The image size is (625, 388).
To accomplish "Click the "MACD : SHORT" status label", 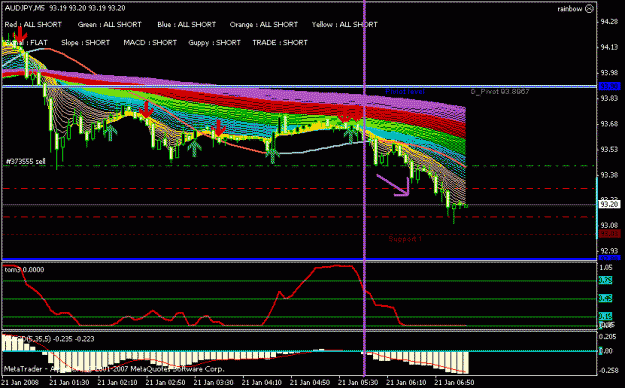I will pos(150,42).
